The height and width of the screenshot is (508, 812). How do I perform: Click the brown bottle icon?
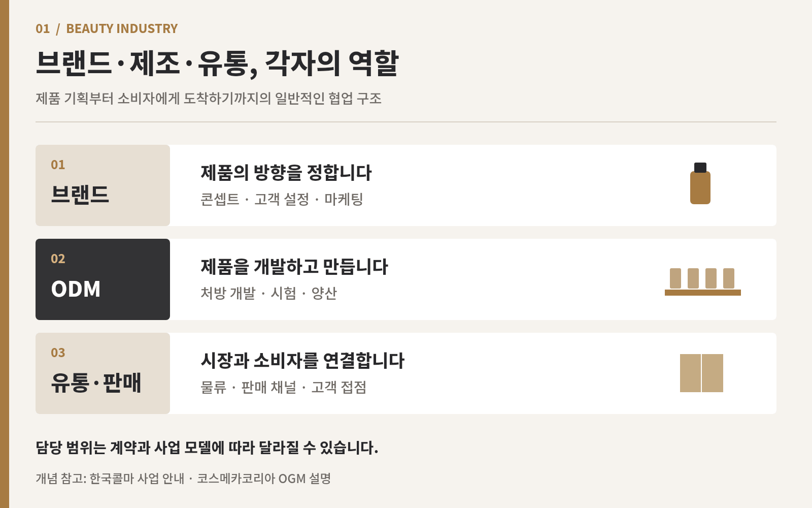tap(700, 183)
